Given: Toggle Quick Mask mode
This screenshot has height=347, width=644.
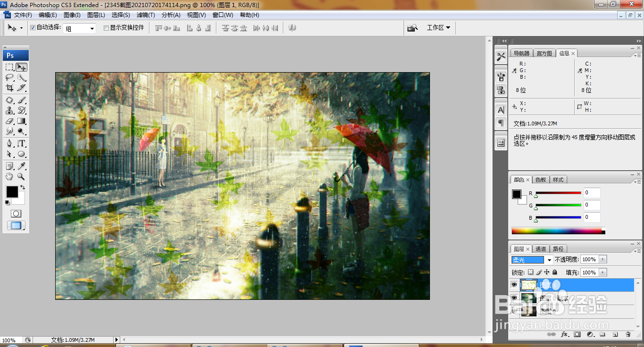Looking at the screenshot, I should [x=16, y=214].
